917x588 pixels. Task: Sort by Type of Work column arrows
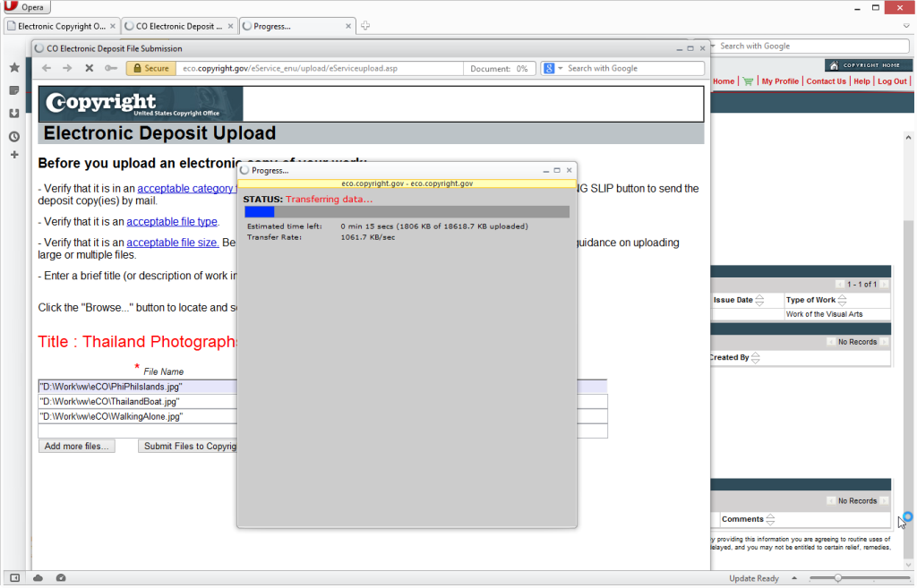842,301
